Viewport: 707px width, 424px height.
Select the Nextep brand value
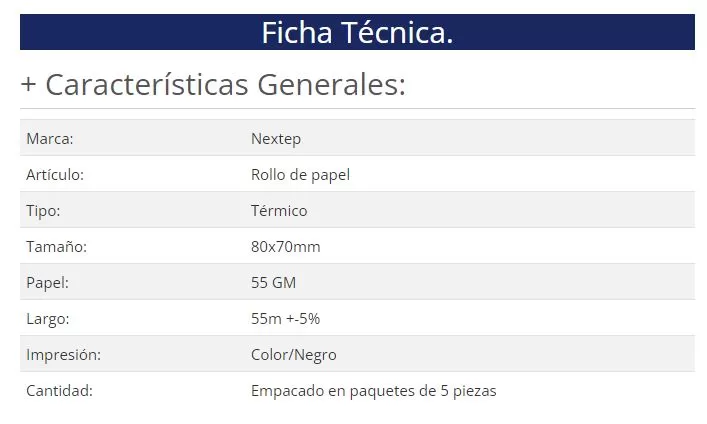tap(276, 138)
